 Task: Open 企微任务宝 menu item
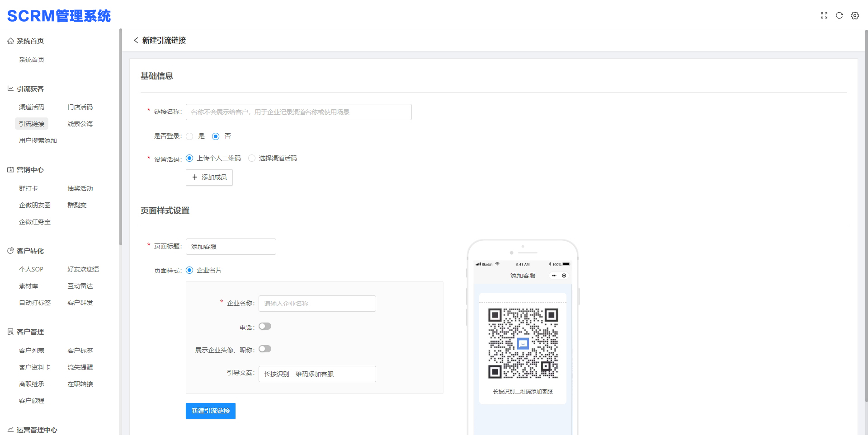[x=35, y=222]
